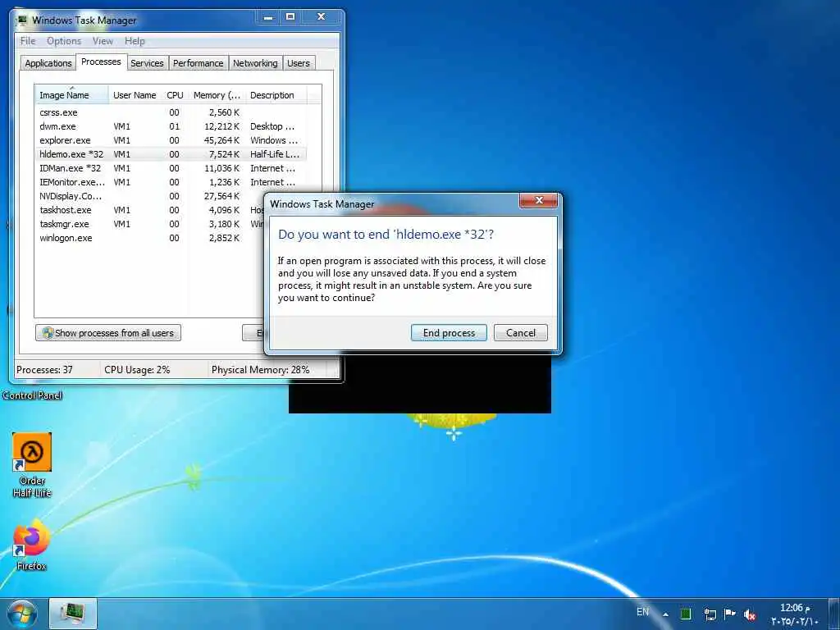This screenshot has width=840, height=630.
Task: Select the winlogon.exe process row
Action: 150,238
